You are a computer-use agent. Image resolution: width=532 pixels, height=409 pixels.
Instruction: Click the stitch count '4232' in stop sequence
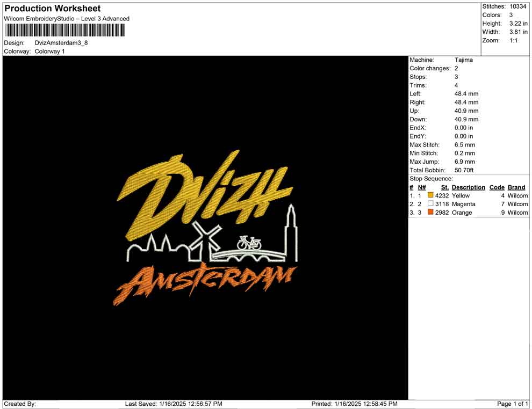(442, 195)
